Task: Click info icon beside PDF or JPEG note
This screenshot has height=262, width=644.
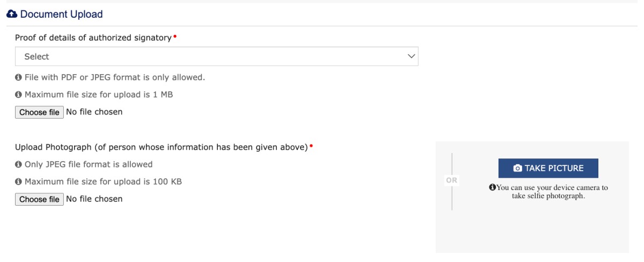Action: click(x=19, y=77)
